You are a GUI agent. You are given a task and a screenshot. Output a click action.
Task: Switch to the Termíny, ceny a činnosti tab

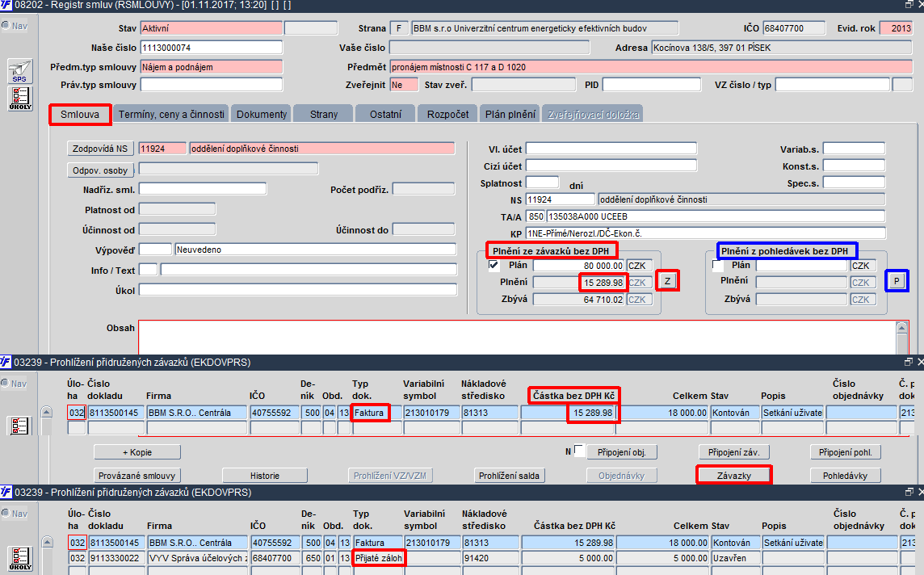(171, 115)
